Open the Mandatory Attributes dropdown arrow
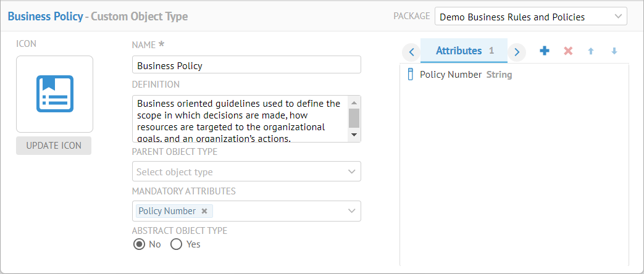Viewport: 644px width, 274px height. [x=351, y=211]
